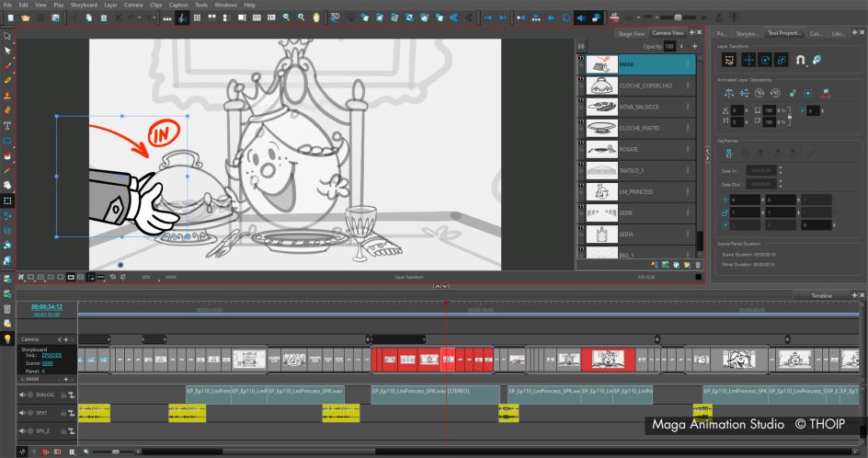Click the scene number 0040 link
Viewport: 868px width, 458px height.
click(x=48, y=363)
